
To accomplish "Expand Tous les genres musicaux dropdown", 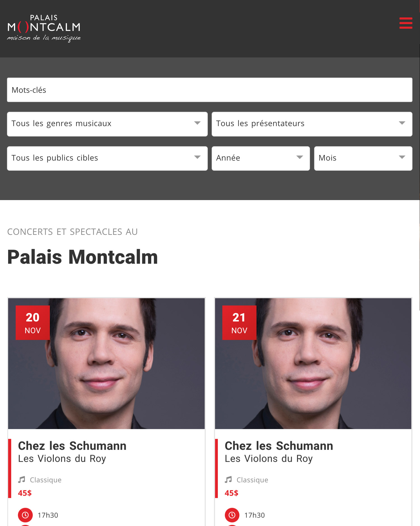I will (107, 124).
